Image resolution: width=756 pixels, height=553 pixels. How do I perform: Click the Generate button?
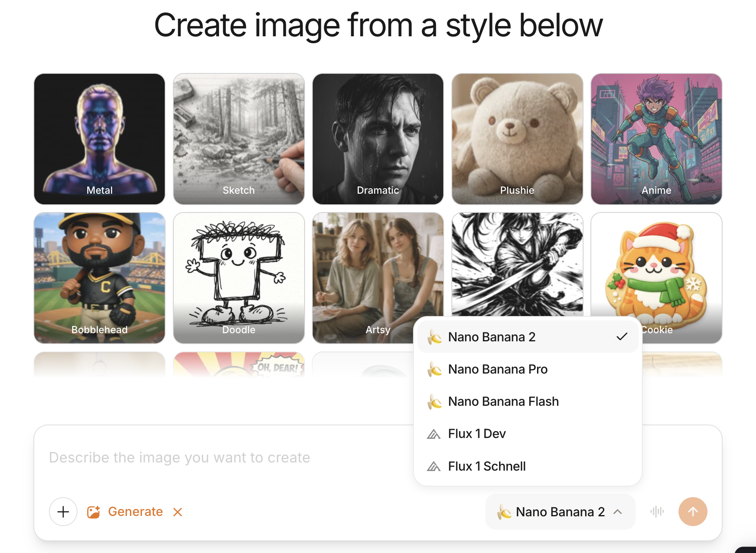point(135,511)
